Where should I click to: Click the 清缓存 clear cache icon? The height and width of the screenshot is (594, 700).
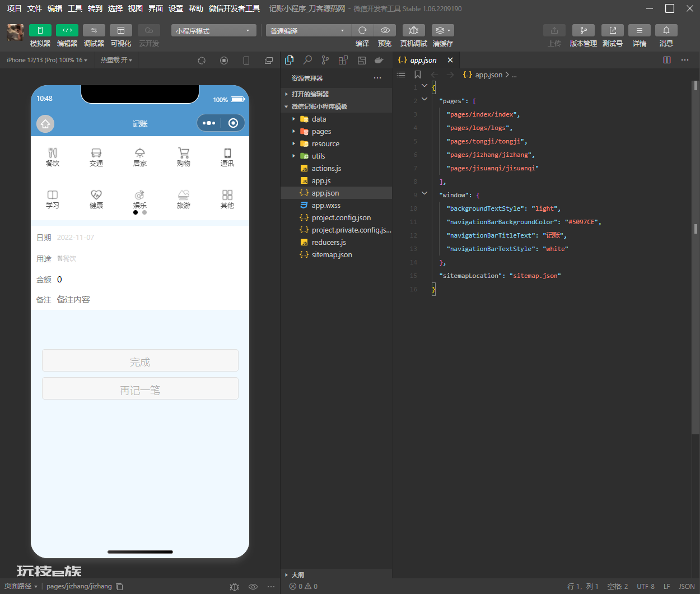(443, 30)
